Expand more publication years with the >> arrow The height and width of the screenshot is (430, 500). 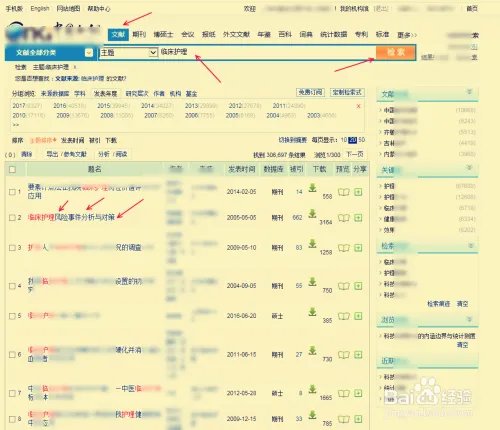pos(16,125)
